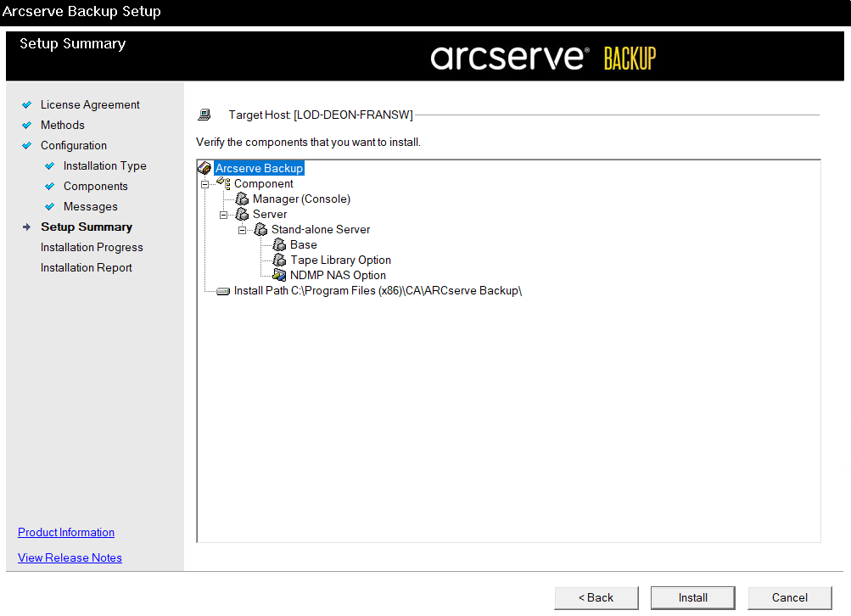Click the NDMP NAS Option icon

(280, 275)
